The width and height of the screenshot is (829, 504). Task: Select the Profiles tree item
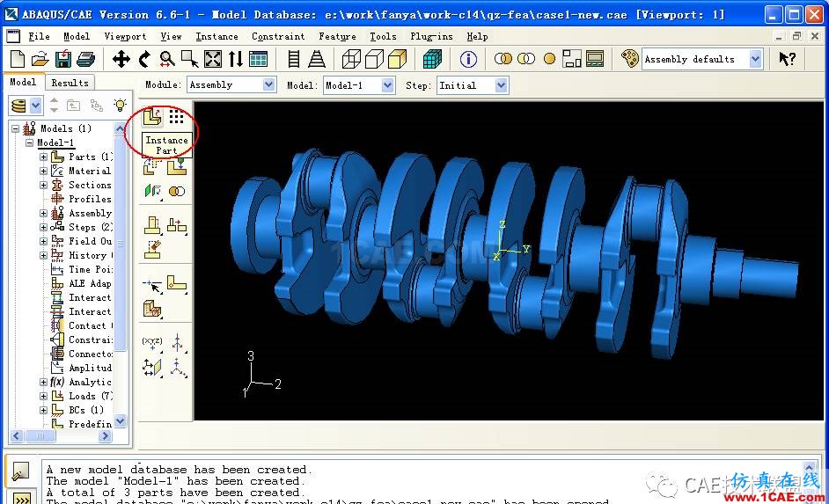coord(90,199)
